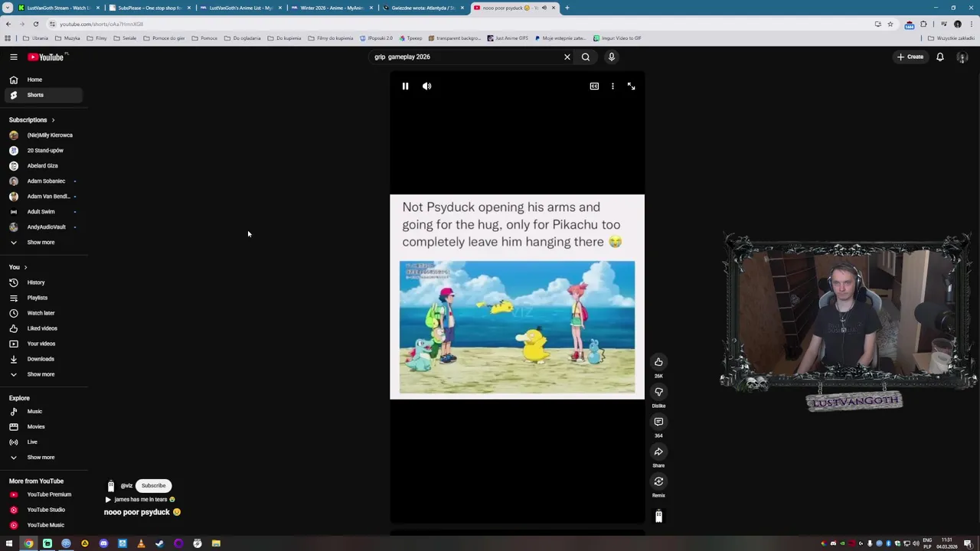Open Music under Explore
980x551 pixels.
click(42, 411)
